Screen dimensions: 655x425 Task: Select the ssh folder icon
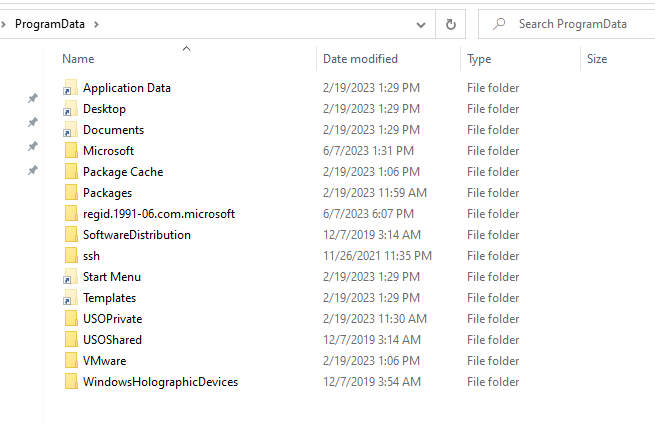[71, 256]
